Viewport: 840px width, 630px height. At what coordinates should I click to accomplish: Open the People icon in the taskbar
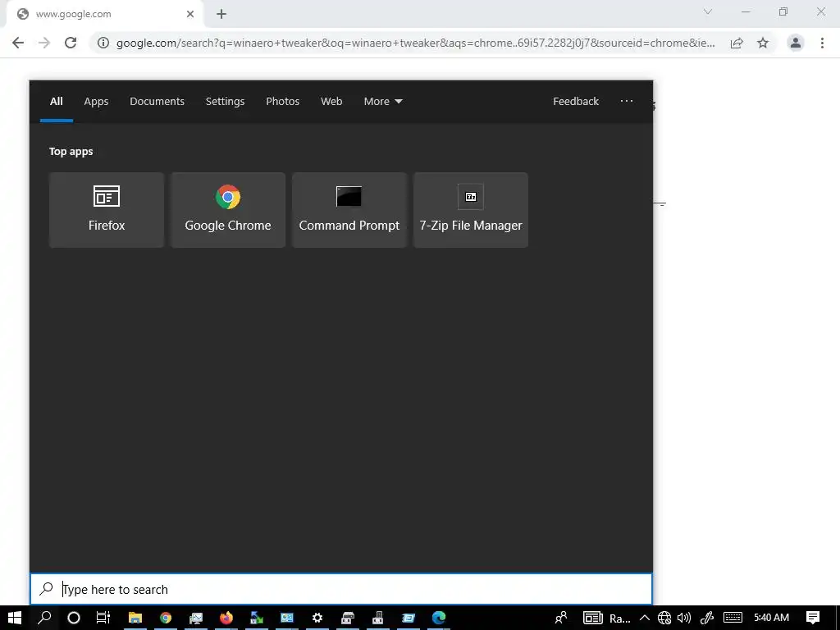coord(561,618)
